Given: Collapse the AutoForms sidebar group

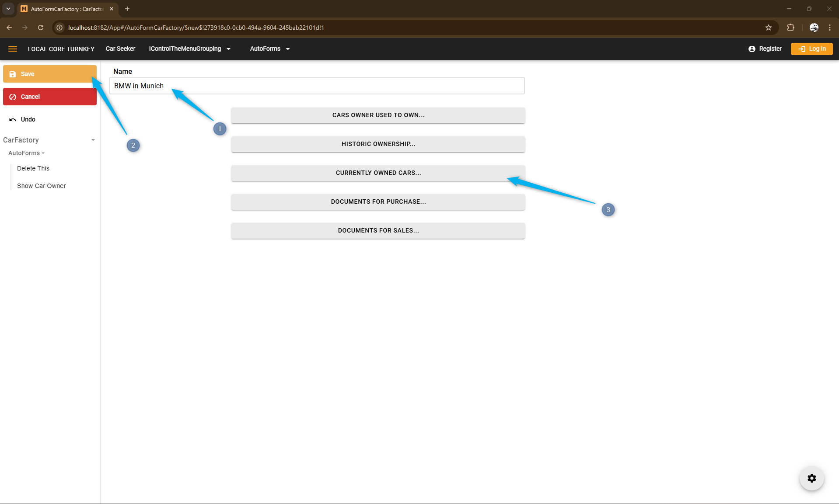Looking at the screenshot, I should [26, 153].
